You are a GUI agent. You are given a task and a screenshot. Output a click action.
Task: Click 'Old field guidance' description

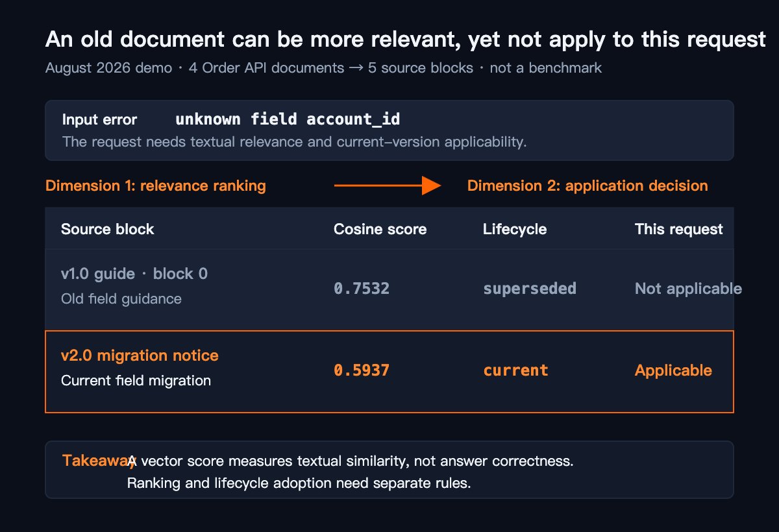pyautogui.click(x=121, y=299)
